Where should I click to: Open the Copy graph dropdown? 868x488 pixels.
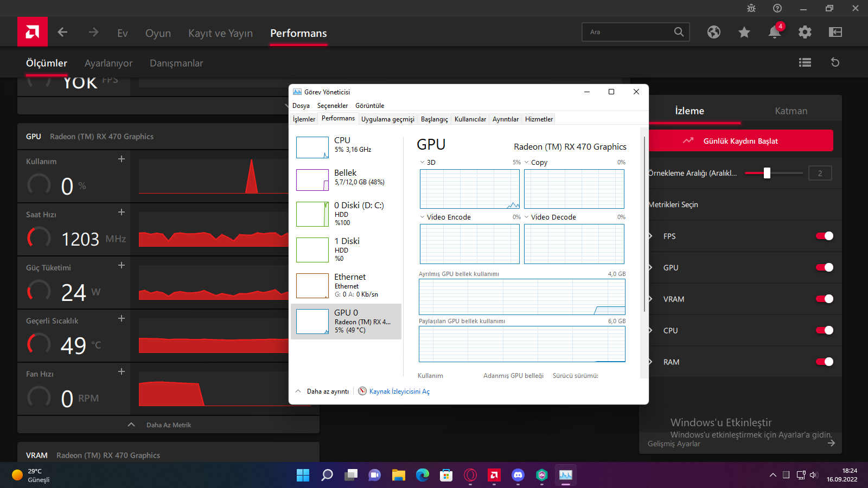(527, 162)
